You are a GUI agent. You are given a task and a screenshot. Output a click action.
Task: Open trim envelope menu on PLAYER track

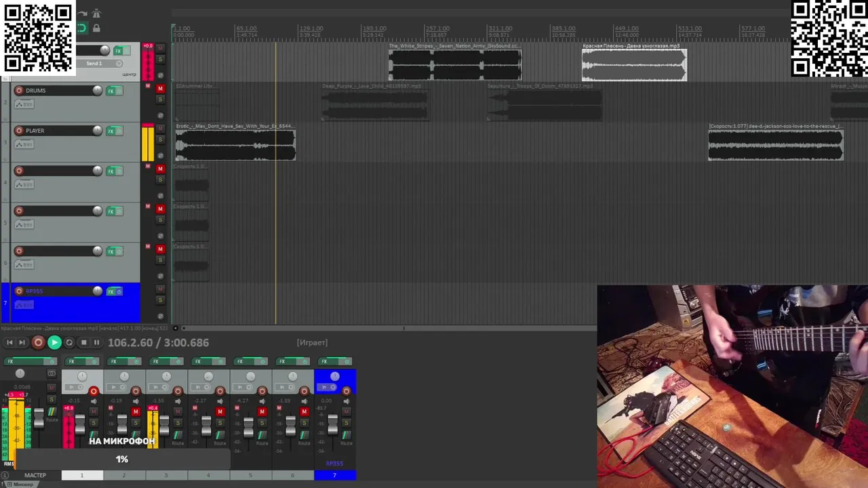coord(24,144)
